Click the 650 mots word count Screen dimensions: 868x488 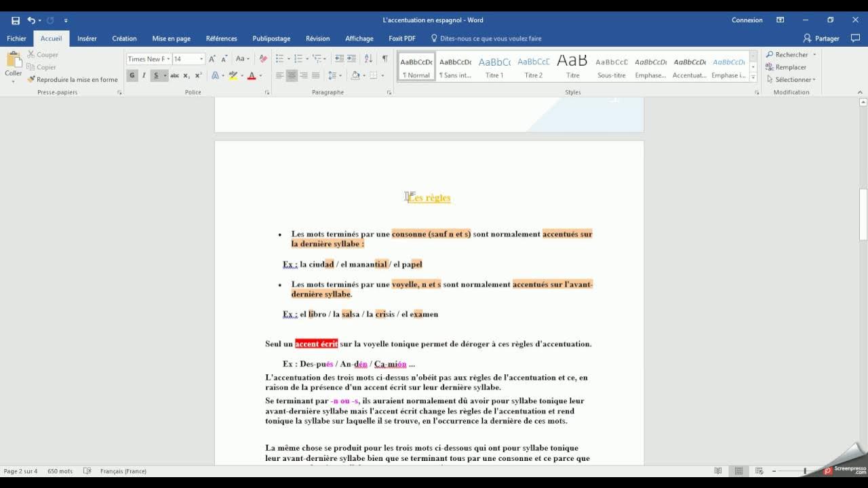tap(60, 471)
